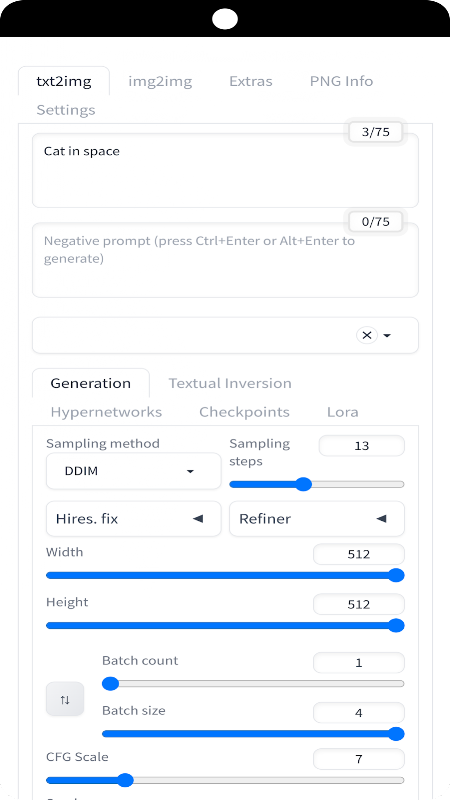Image resolution: width=450 pixels, height=800 pixels.
Task: Click the CFG Scale slider track
Action: (x=225, y=780)
